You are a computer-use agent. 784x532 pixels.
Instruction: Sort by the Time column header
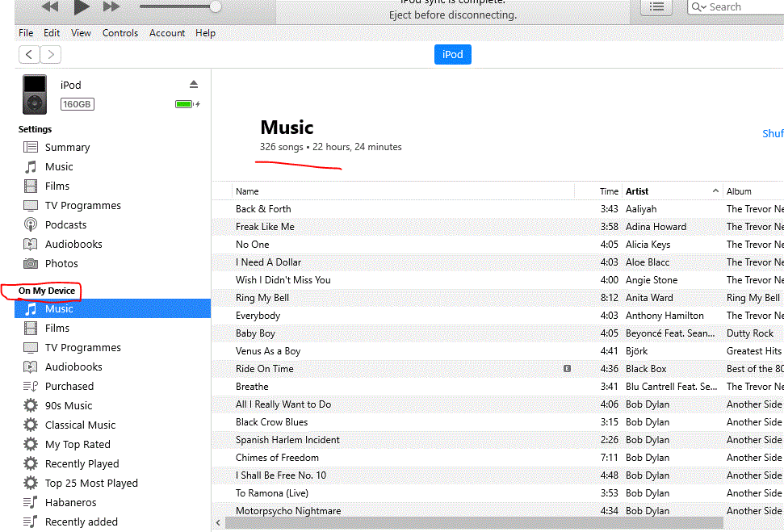coord(609,191)
